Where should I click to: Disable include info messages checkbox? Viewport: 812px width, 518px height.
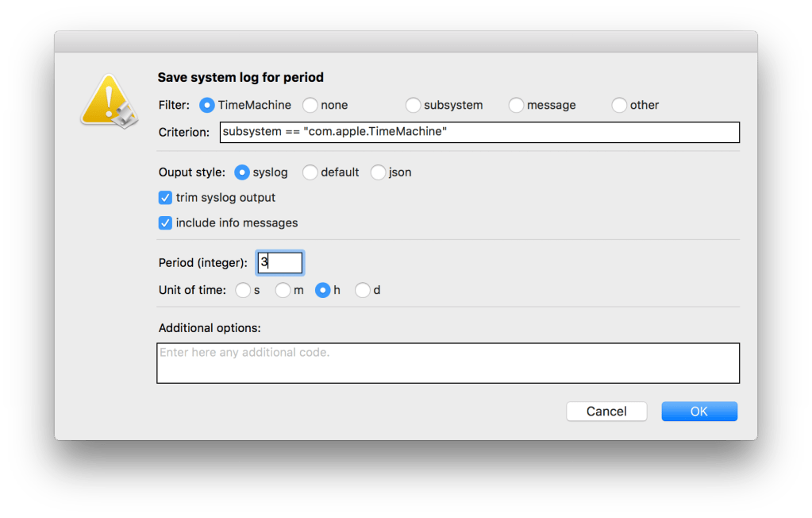[x=166, y=223]
